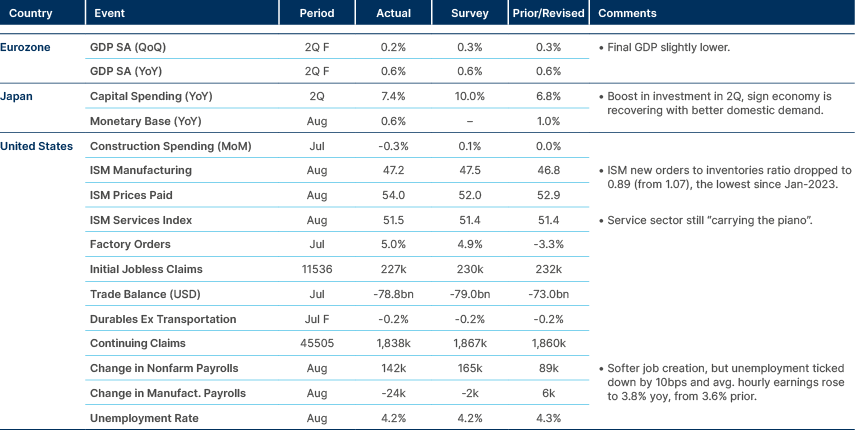This screenshot has height=431, width=855.
Task: Click the ISM Prices Paid event
Action: [133, 195]
